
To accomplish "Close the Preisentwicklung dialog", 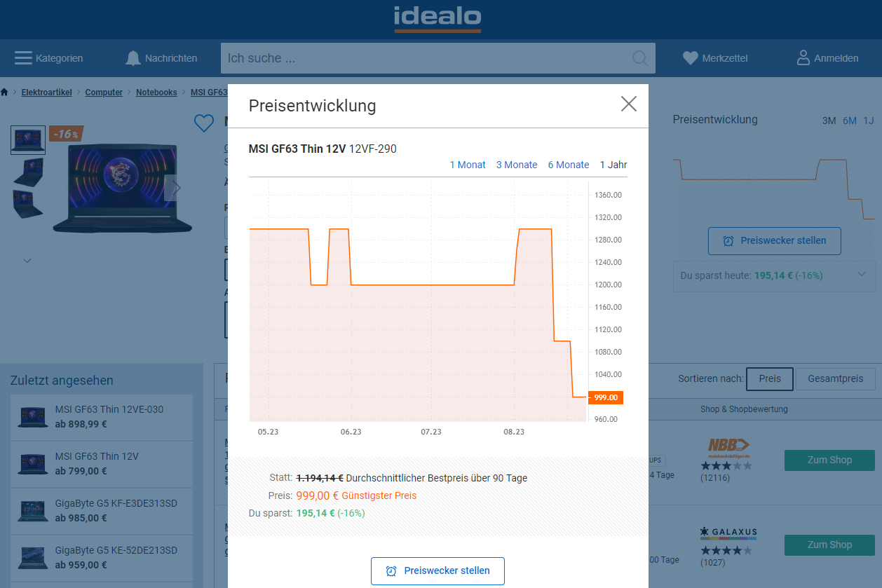I will click(x=628, y=104).
